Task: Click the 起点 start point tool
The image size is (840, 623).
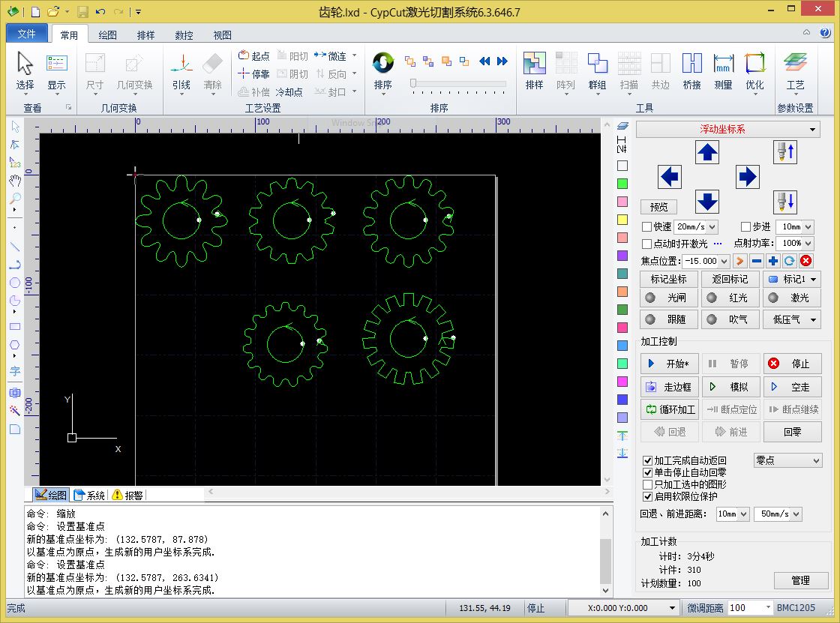Action: pos(254,55)
